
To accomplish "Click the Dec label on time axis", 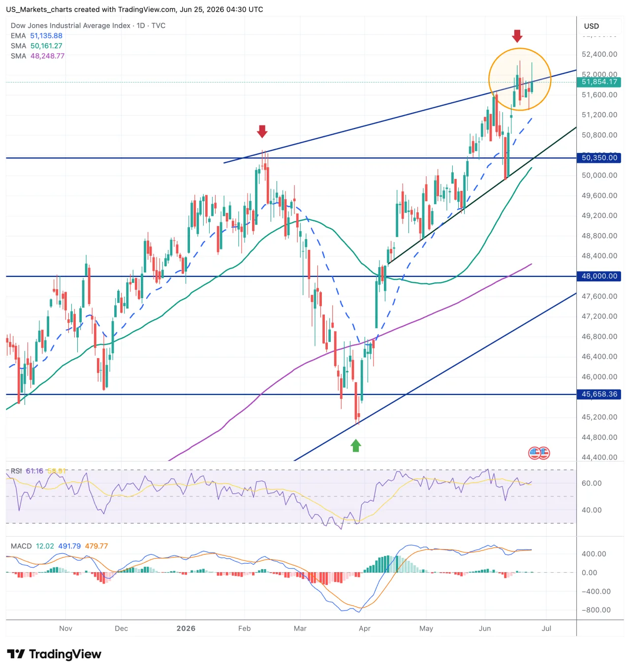I will pyautogui.click(x=121, y=629).
